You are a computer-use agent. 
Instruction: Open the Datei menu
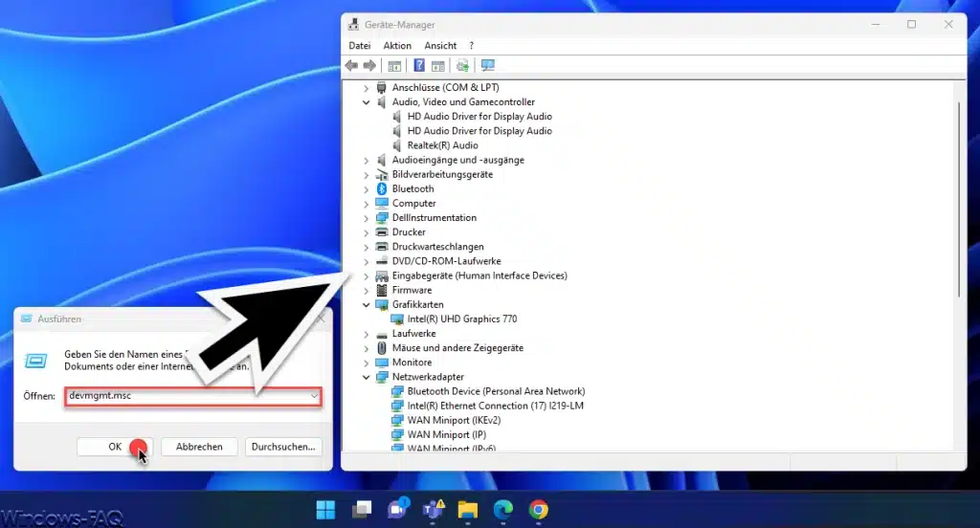(x=360, y=46)
